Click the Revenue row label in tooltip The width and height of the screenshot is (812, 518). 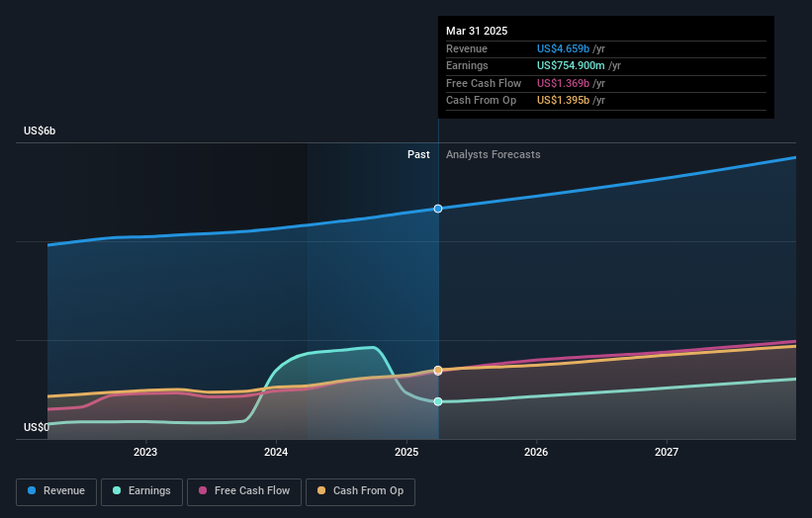pos(467,48)
